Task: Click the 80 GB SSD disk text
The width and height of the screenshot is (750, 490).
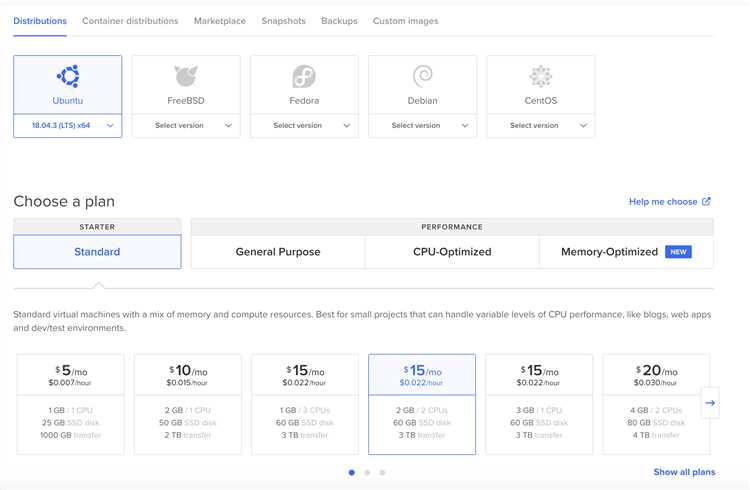Action: pos(656,423)
